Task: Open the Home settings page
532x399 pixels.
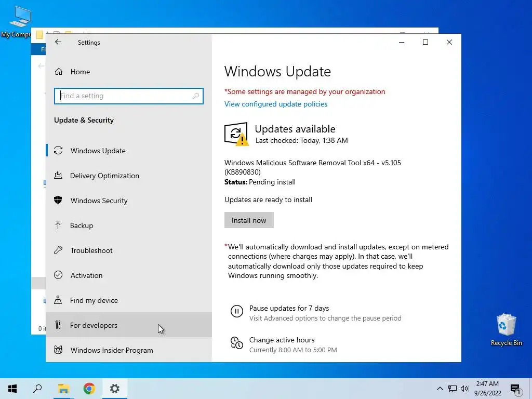Action: point(129,72)
